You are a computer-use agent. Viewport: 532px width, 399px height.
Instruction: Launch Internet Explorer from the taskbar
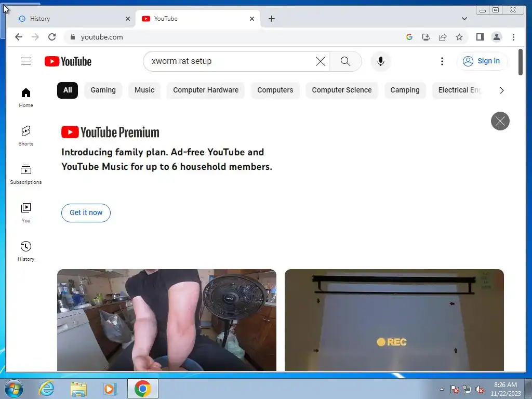coord(46,389)
